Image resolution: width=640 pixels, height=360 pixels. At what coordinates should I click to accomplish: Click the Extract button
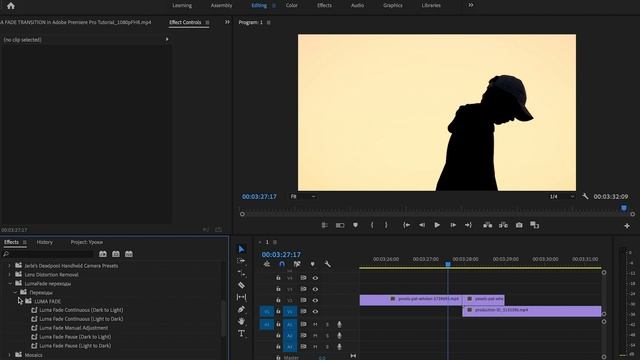(503, 225)
